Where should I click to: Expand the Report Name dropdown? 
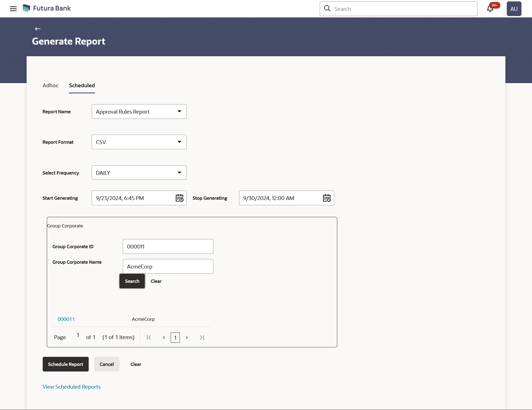pyautogui.click(x=139, y=112)
